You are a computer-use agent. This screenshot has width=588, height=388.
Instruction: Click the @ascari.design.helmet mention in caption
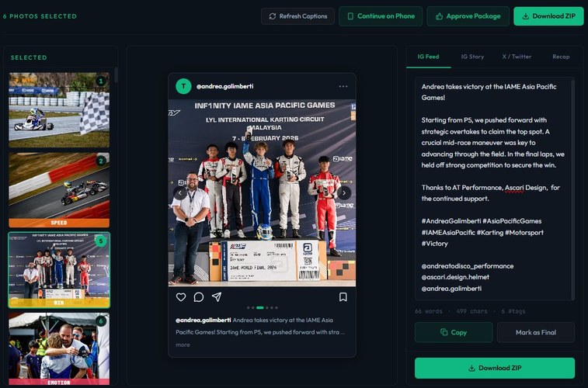455,277
